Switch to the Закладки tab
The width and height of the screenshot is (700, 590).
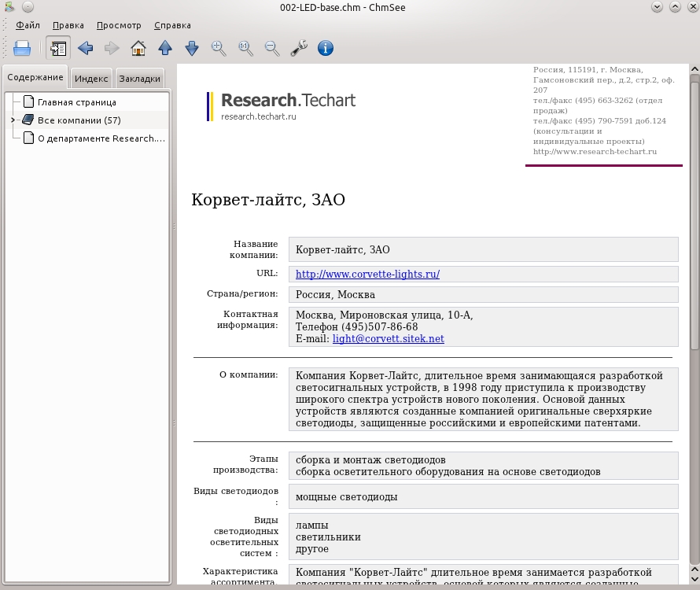point(140,79)
